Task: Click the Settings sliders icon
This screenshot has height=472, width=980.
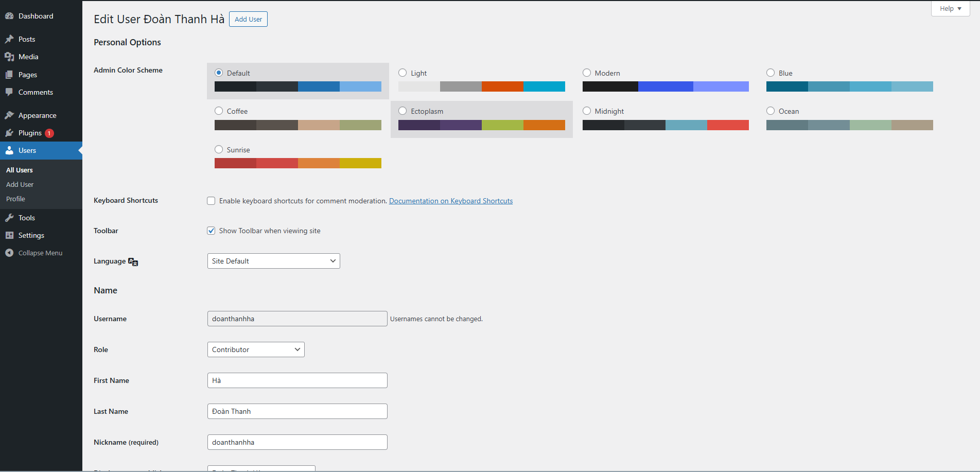Action: point(9,235)
